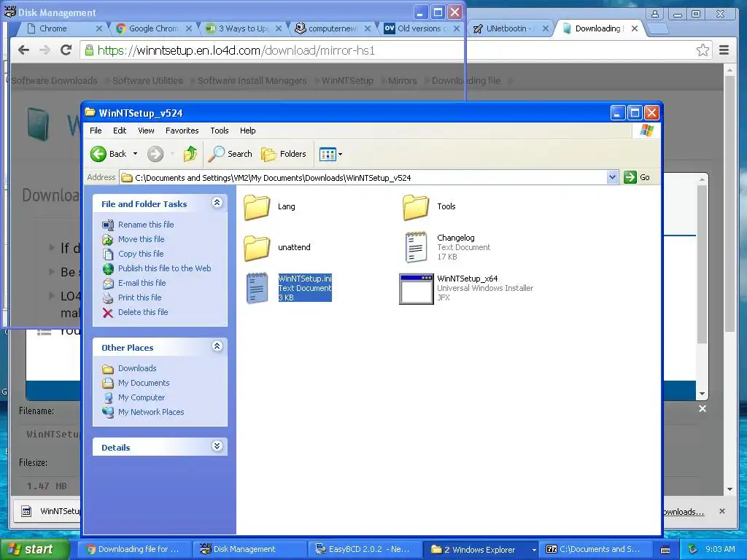This screenshot has width=747, height=560.
Task: Toggle the Folders pane in Explorer
Action: (x=284, y=154)
